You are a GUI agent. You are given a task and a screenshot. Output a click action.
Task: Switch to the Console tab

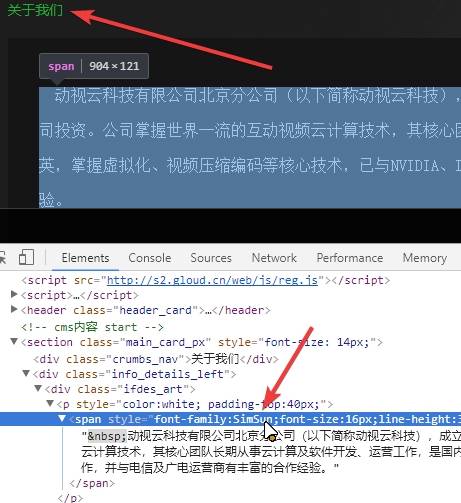pos(150,258)
